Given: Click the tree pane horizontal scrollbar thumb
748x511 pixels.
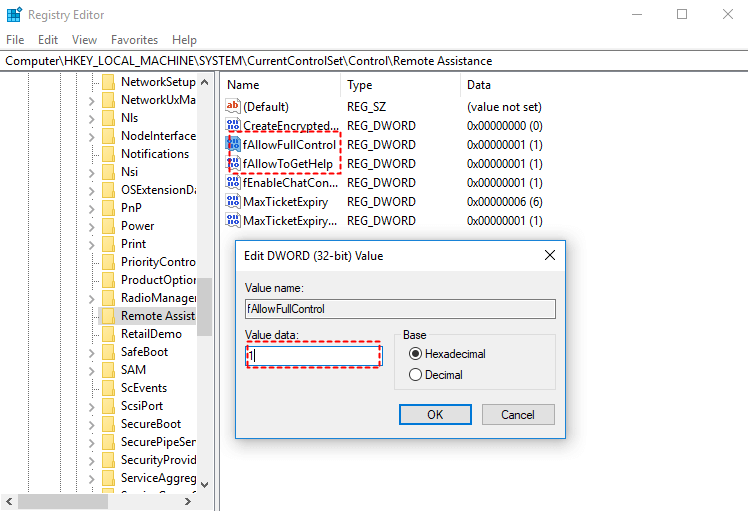Looking at the screenshot, I should pyautogui.click(x=62, y=501).
